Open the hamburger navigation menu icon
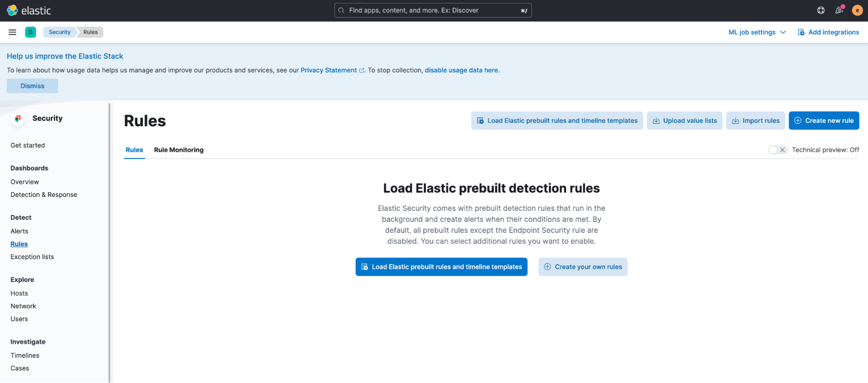 coord(12,32)
